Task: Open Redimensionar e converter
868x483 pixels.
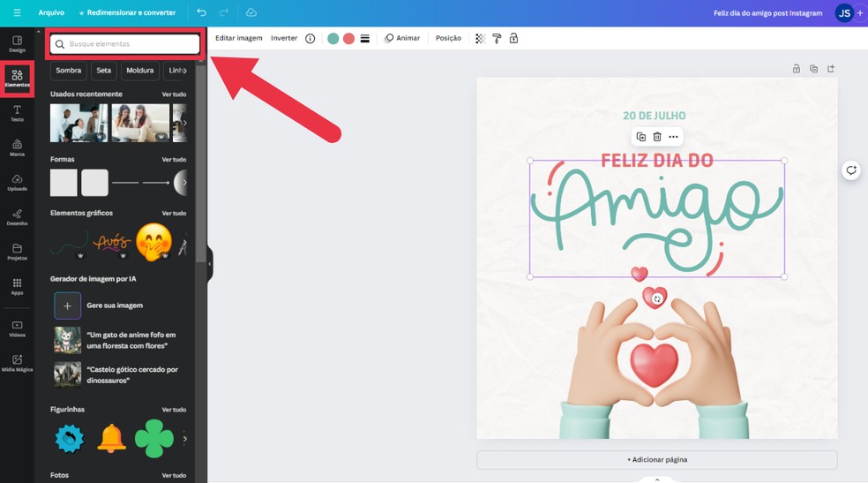Action: [127, 12]
